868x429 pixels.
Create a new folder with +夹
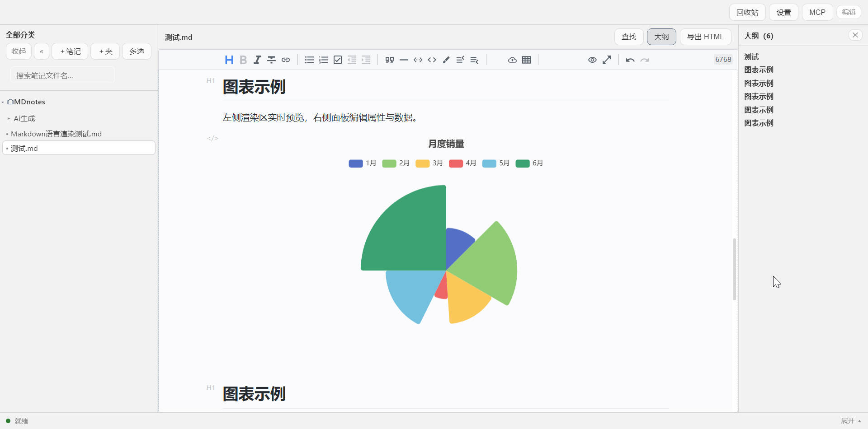coord(105,51)
